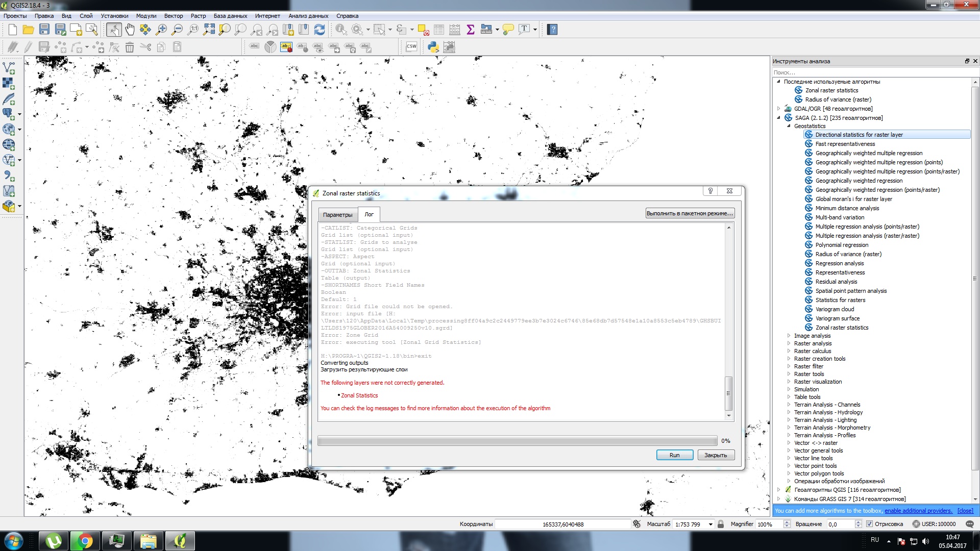This screenshot has width=980, height=551.
Task: Open the Масштаб scale dropdown
Action: 710,524
